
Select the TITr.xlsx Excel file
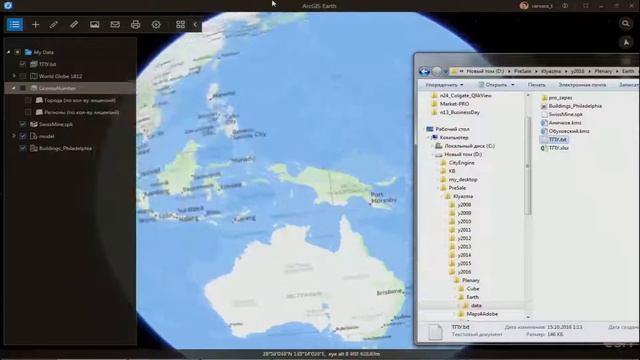click(559, 148)
